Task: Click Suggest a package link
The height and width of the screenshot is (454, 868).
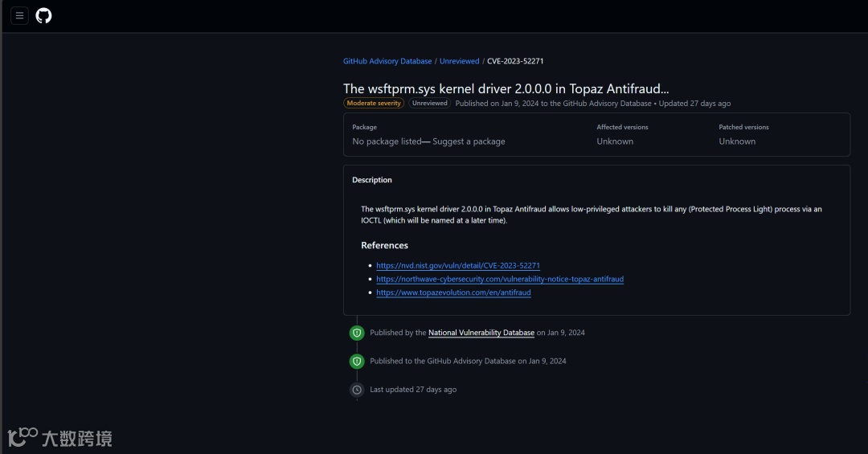Action: 469,141
